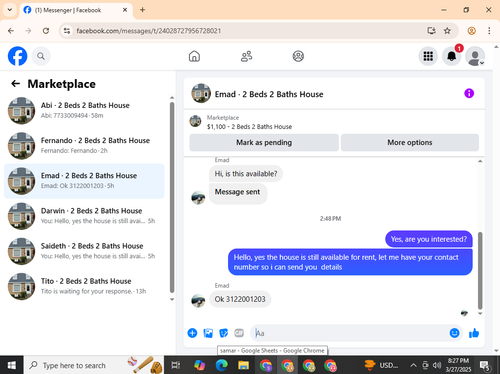Choose a GIF icon
The height and width of the screenshot is (374, 500).
[239, 333]
